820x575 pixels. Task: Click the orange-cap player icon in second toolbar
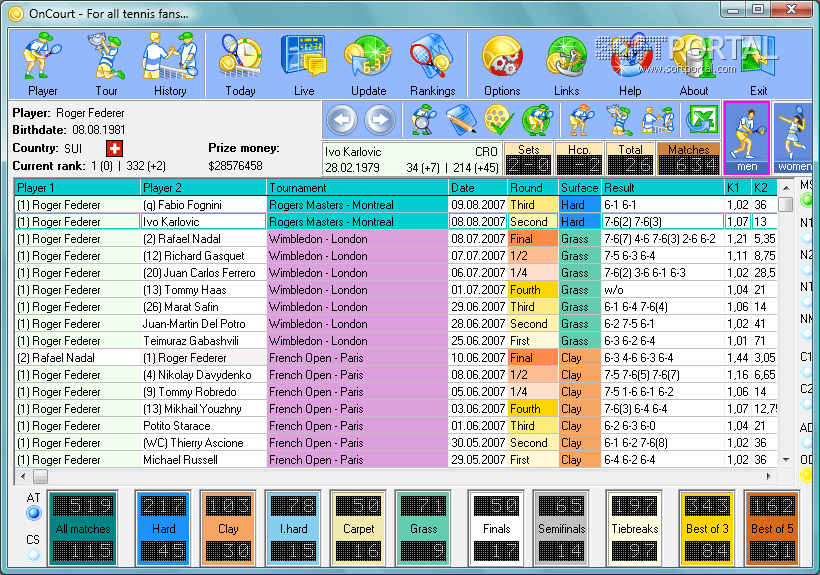(x=580, y=120)
